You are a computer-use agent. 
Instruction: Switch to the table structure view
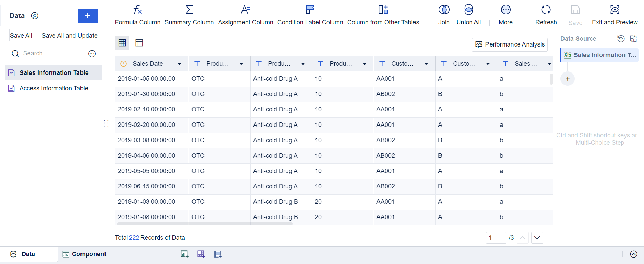(x=139, y=43)
